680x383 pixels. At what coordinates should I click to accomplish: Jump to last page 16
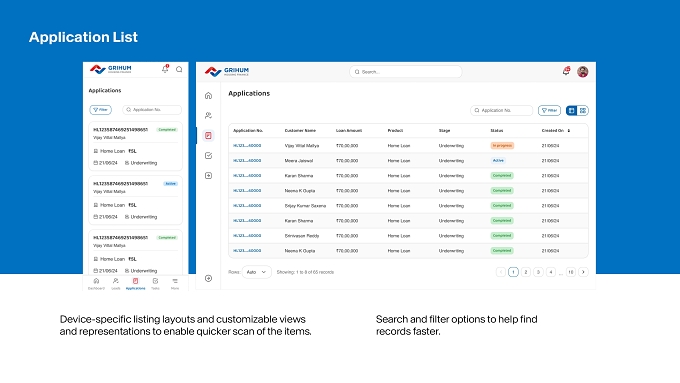571,272
